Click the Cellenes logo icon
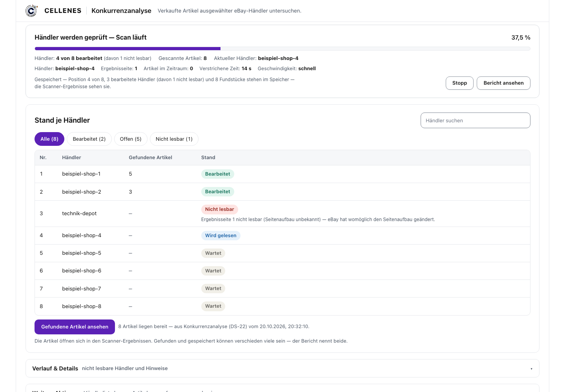This screenshot has width=565, height=392. (31, 11)
